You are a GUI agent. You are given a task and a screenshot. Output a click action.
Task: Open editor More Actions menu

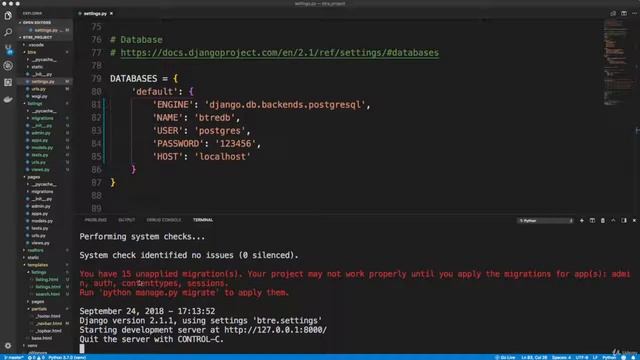point(635,13)
